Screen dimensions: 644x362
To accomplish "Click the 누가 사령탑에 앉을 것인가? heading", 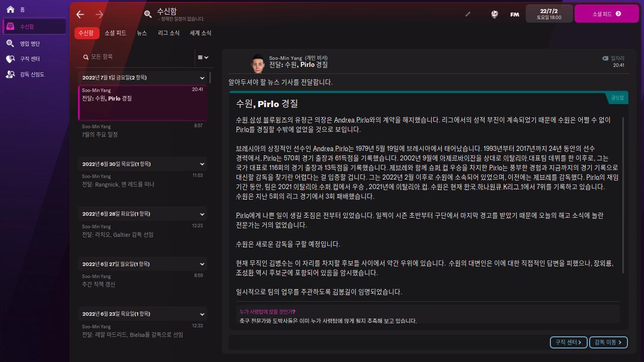I will pyautogui.click(x=268, y=312).
